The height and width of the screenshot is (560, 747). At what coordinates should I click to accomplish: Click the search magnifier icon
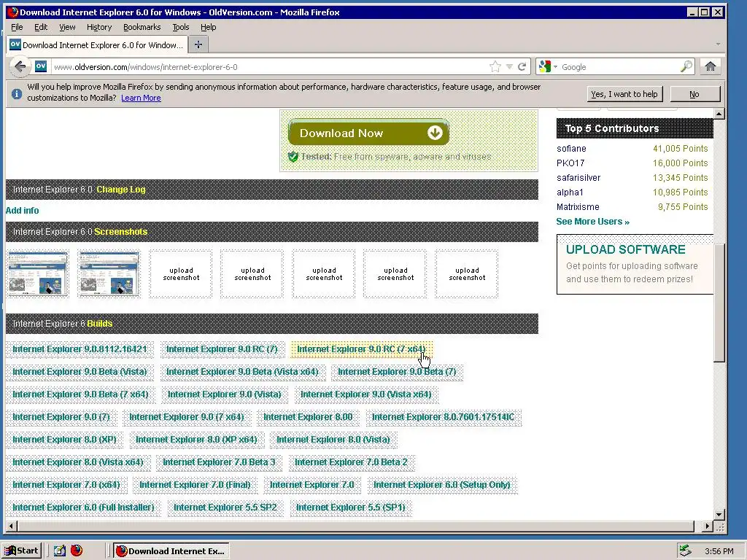[686, 66]
